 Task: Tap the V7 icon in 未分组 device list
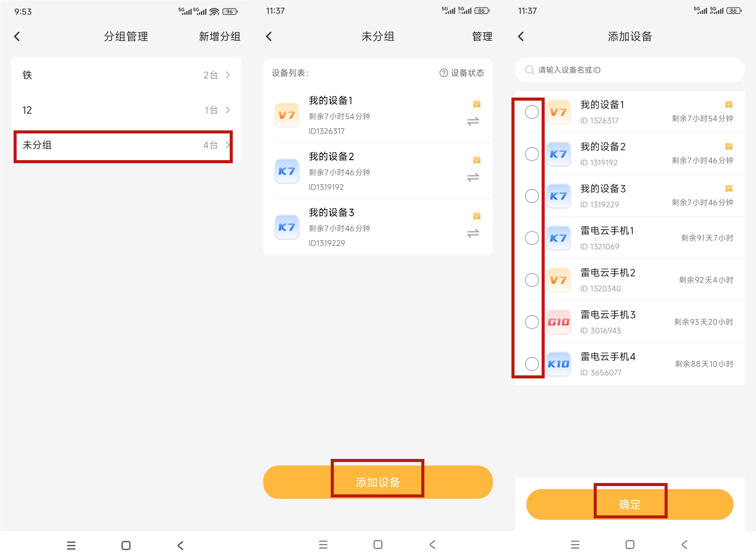click(x=287, y=115)
